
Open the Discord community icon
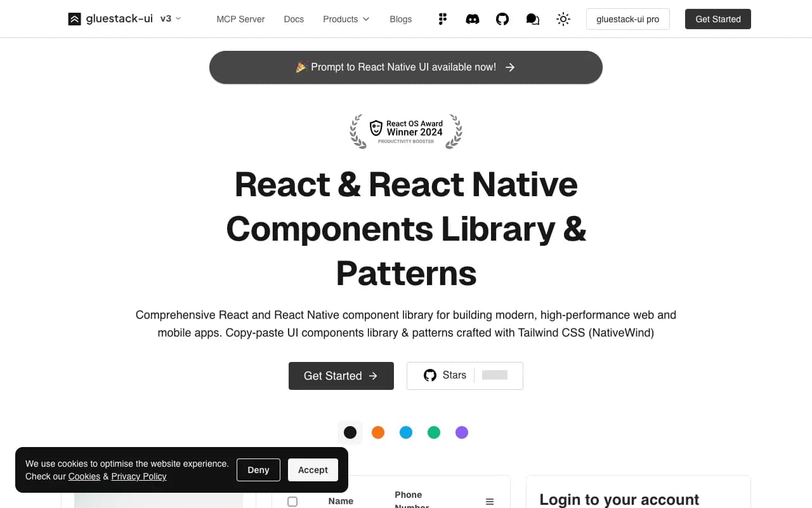coord(472,19)
